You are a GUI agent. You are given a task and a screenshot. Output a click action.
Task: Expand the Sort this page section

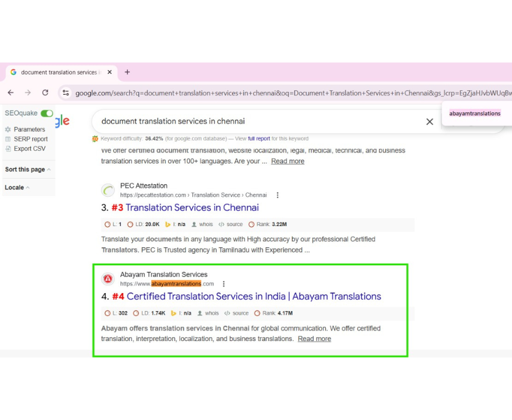[x=28, y=169]
